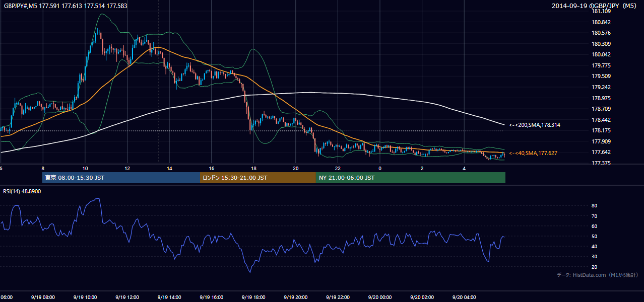Click the 9/19 20:00 bottom time label
This screenshot has height=302, width=644.
[295, 297]
